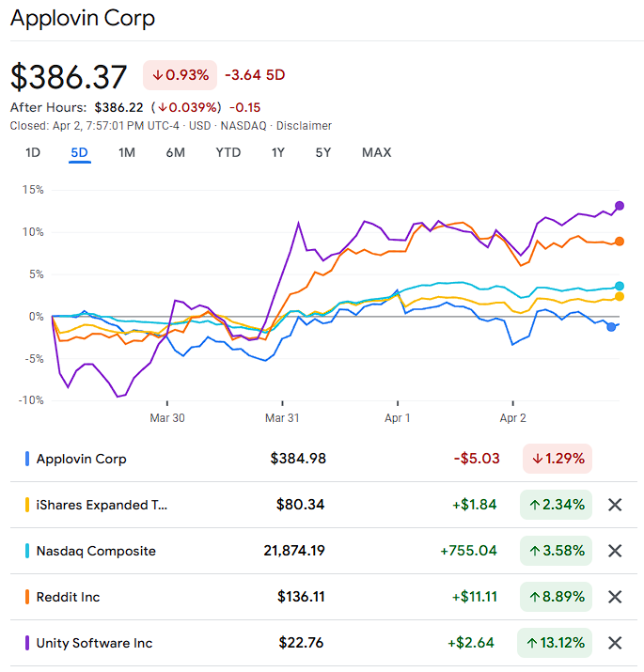
Task: Click the blue Applovin color bar
Action: (27, 459)
